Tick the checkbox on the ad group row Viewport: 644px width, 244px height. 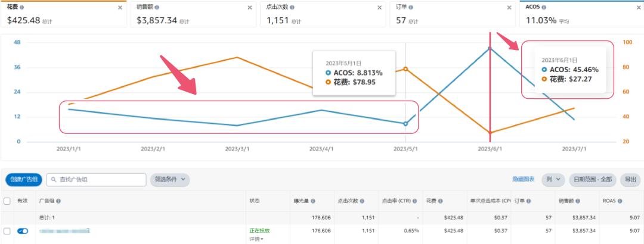(x=7, y=231)
